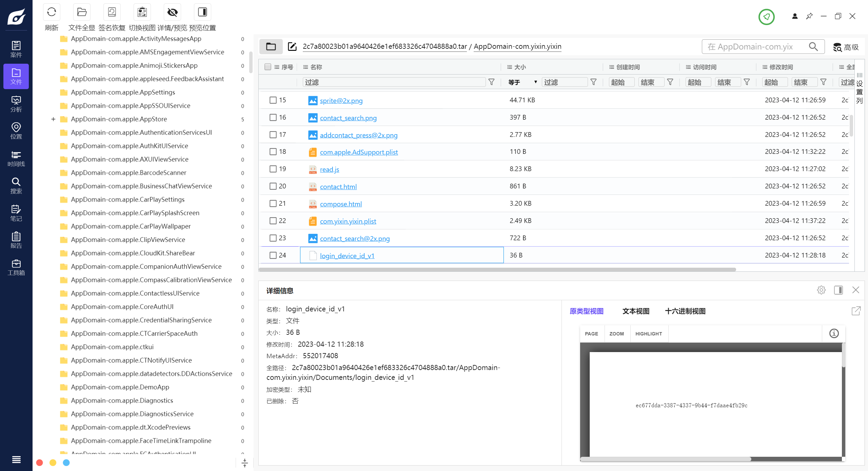Click the file list horizontal scrollbar
The image size is (868, 471).
click(497, 270)
